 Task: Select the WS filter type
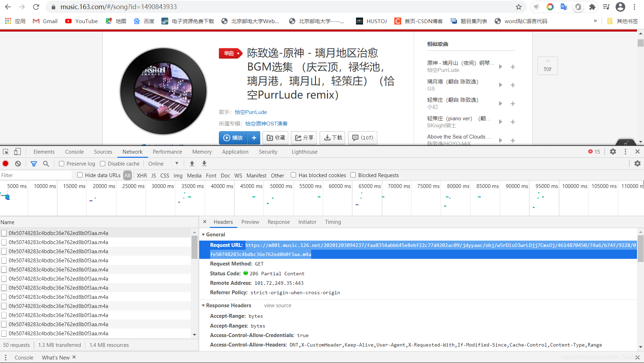[x=238, y=175]
